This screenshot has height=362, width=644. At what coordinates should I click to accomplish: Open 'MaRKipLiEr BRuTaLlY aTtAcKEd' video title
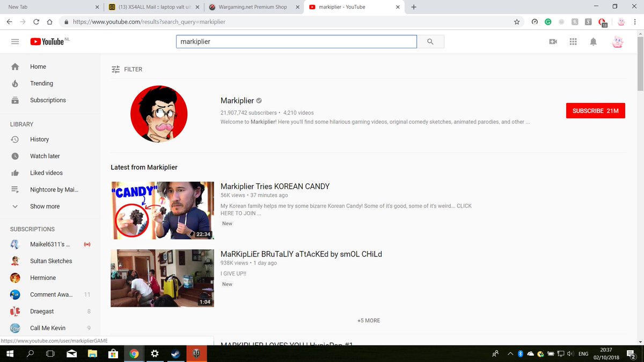point(301,254)
